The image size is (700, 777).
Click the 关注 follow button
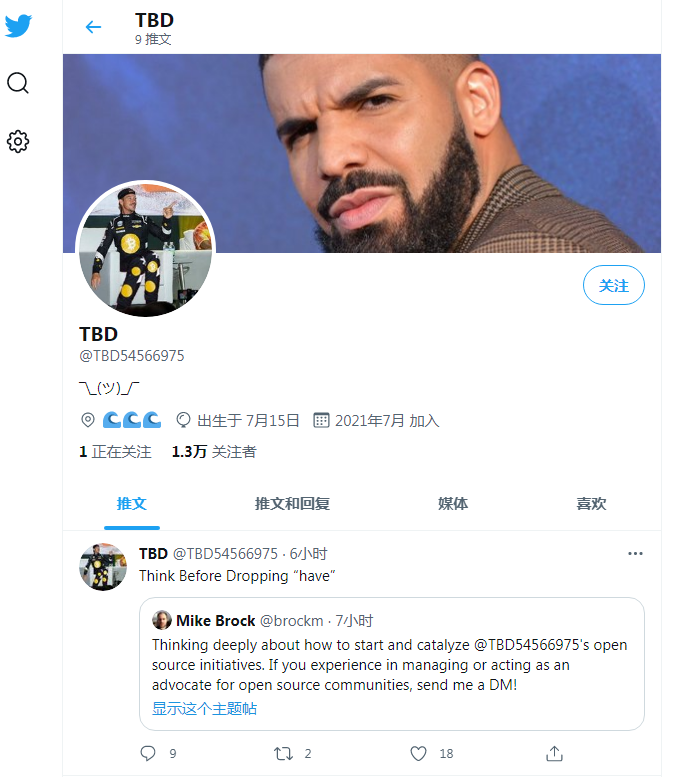(613, 286)
